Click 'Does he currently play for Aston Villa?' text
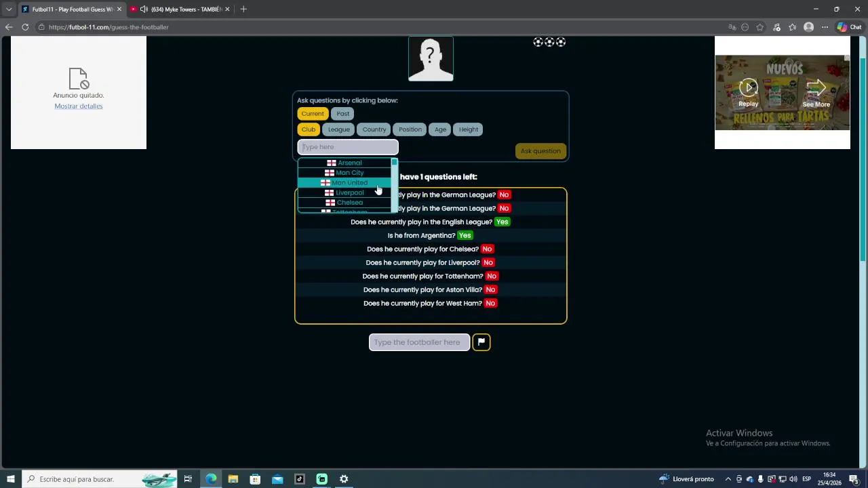Viewport: 868px width, 488px height. 422,290
